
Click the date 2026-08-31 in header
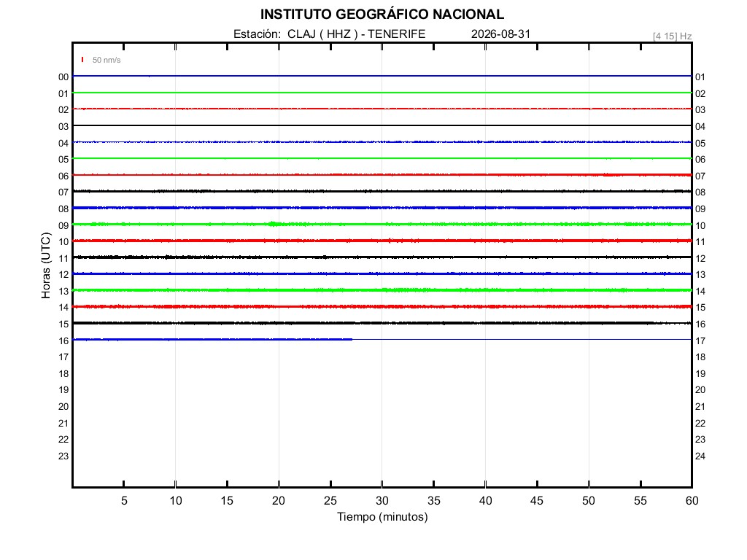point(500,34)
